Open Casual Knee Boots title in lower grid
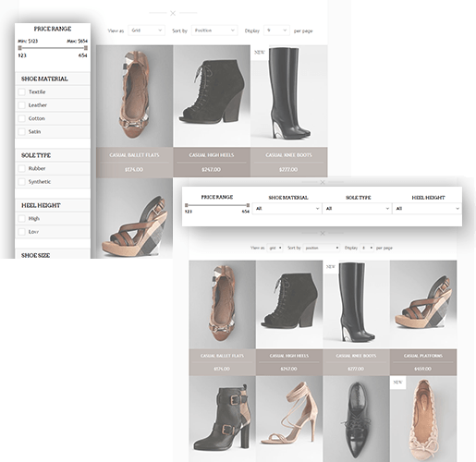 356,356
